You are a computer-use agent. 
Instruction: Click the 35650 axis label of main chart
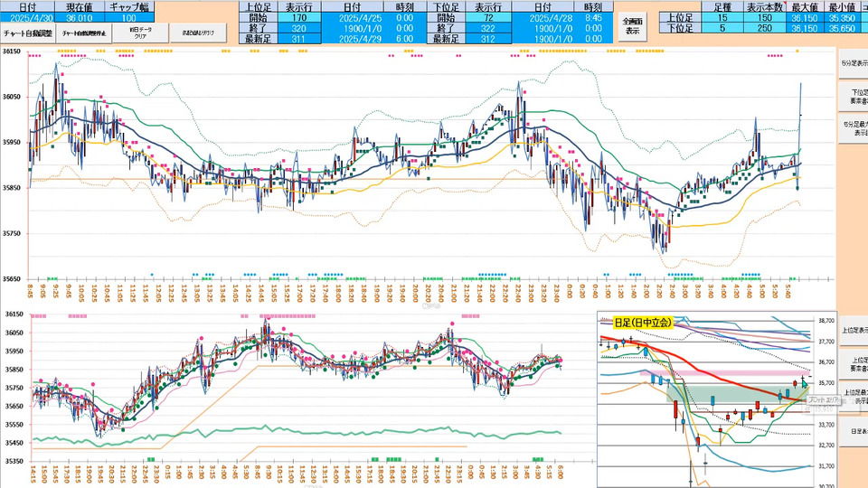click(x=12, y=279)
